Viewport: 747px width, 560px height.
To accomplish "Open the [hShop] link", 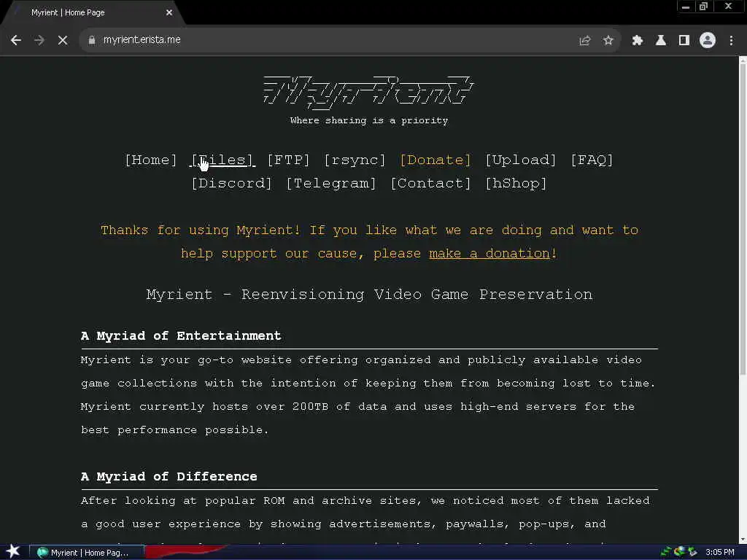I will pos(516,183).
